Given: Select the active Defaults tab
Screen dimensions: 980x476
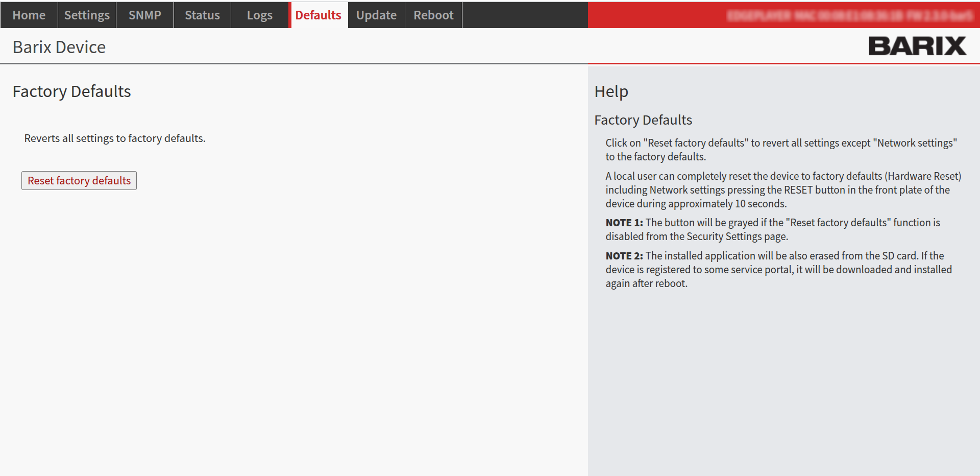Looking at the screenshot, I should point(318,15).
